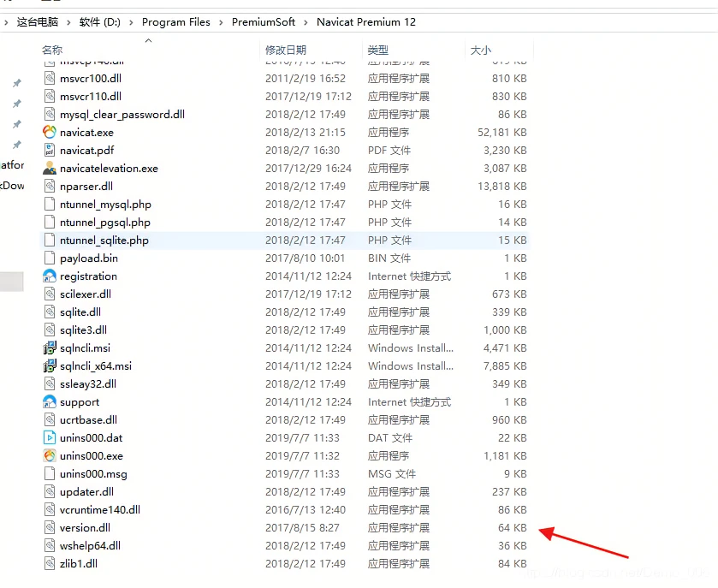
Task: Click the 2011/2/19 16:52 date cell
Action: tap(306, 78)
